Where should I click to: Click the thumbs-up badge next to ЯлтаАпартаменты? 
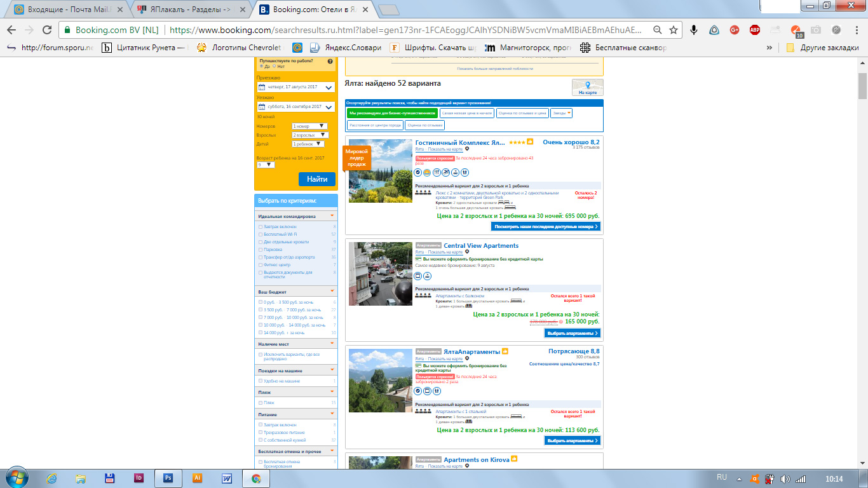point(505,351)
